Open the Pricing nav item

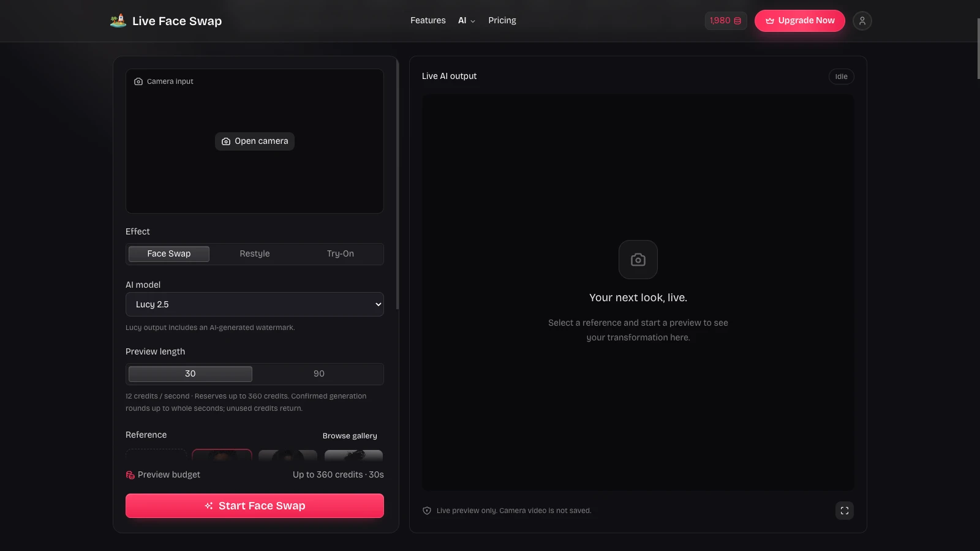502,21
